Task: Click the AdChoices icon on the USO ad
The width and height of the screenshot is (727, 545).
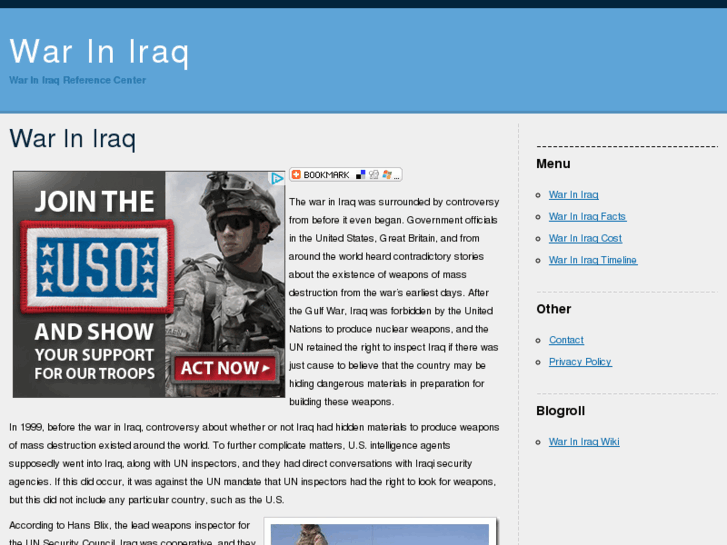Action: tap(277, 179)
